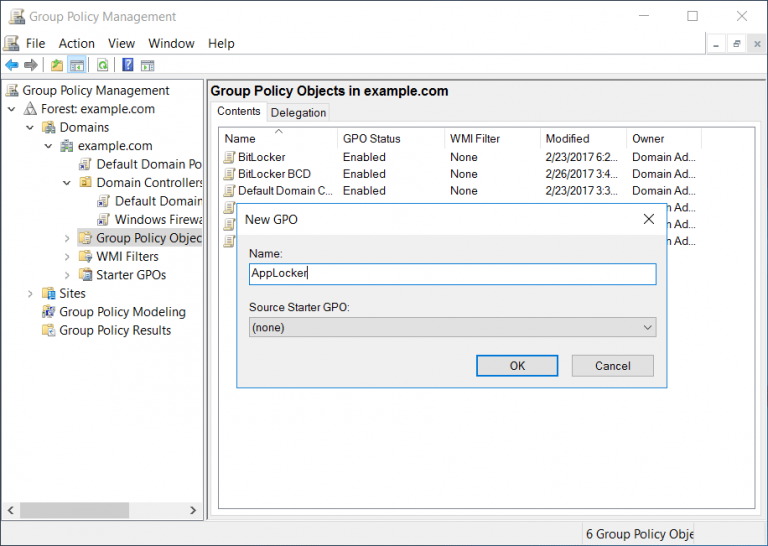The width and height of the screenshot is (768, 546).
Task: Click Cancel in New GPO dialog
Action: [x=612, y=366]
